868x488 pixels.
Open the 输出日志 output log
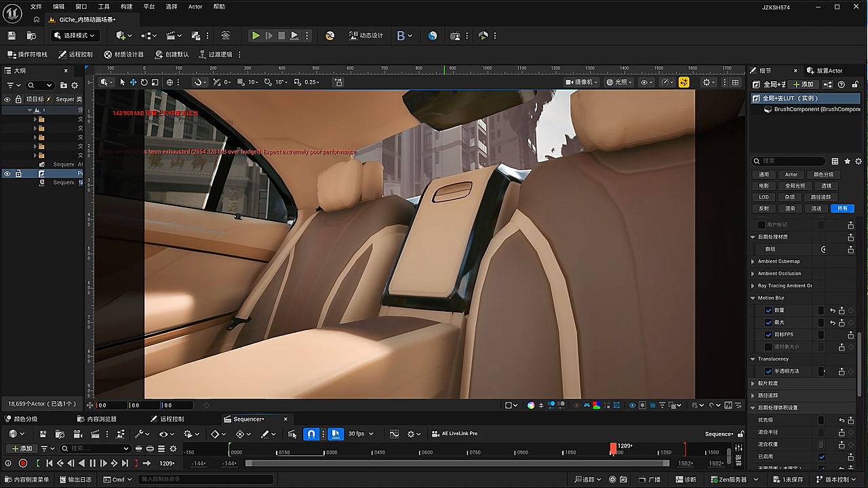pos(77,480)
